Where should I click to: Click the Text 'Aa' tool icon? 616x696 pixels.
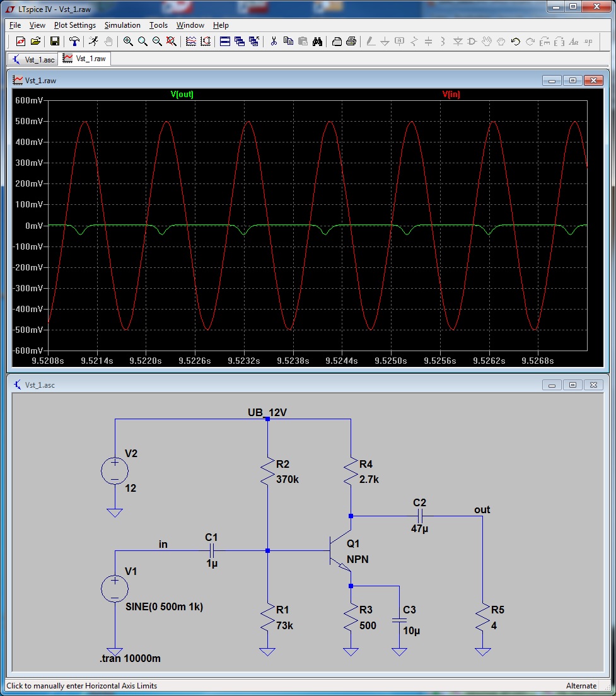pyautogui.click(x=573, y=41)
